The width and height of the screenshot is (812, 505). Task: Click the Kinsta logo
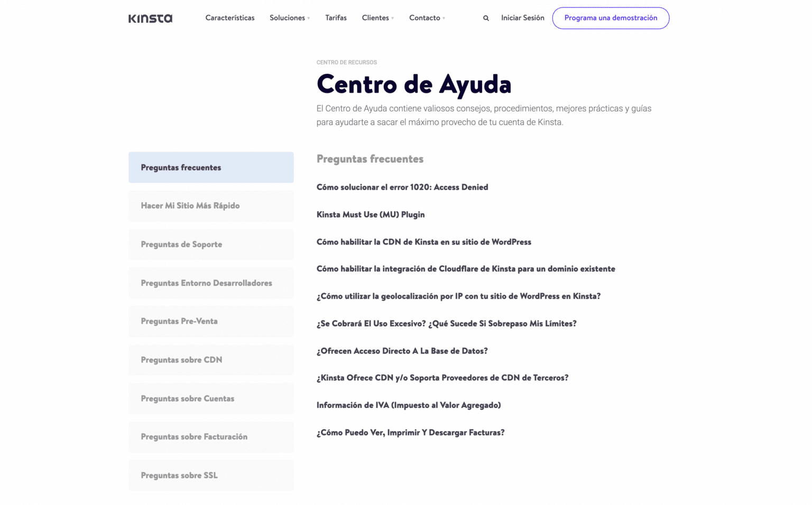coord(150,17)
